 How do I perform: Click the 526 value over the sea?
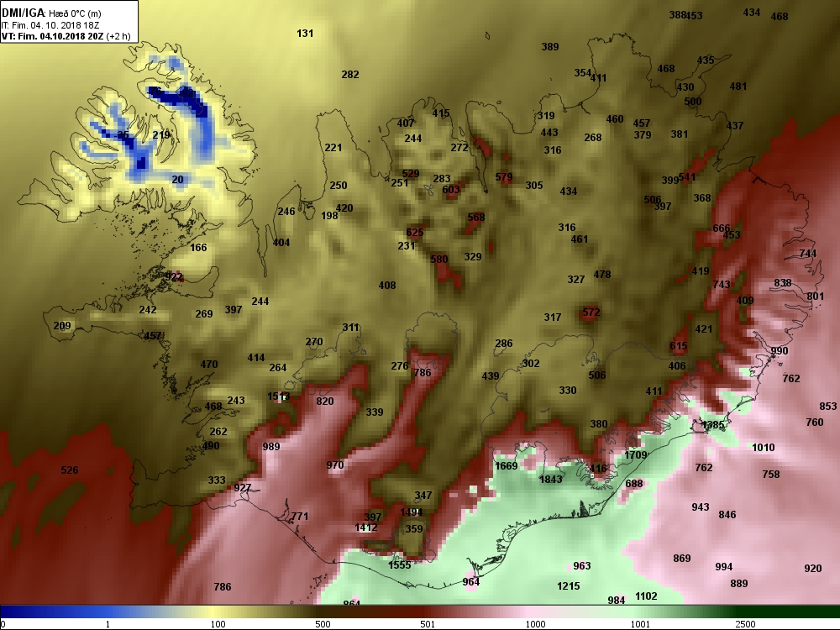pos(69,470)
